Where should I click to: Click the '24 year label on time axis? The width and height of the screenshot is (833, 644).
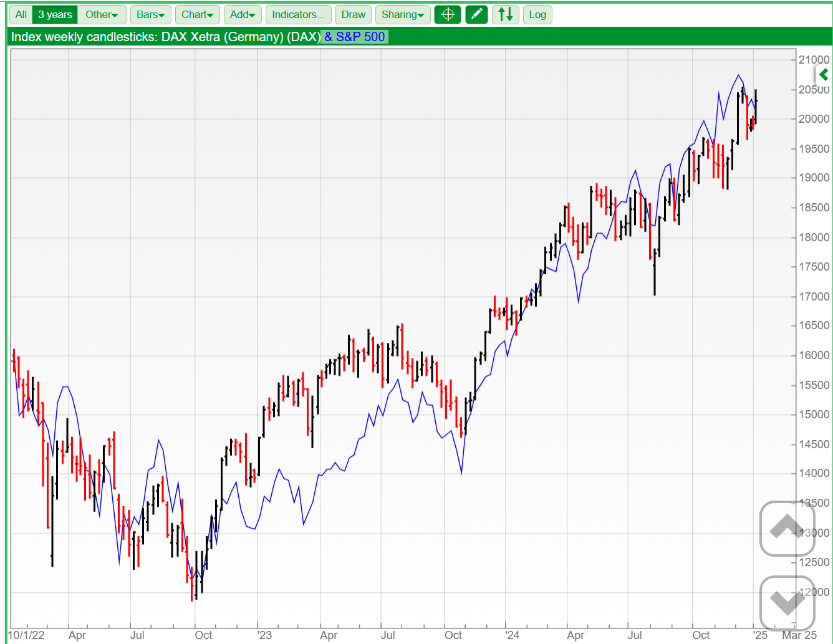pos(512,635)
